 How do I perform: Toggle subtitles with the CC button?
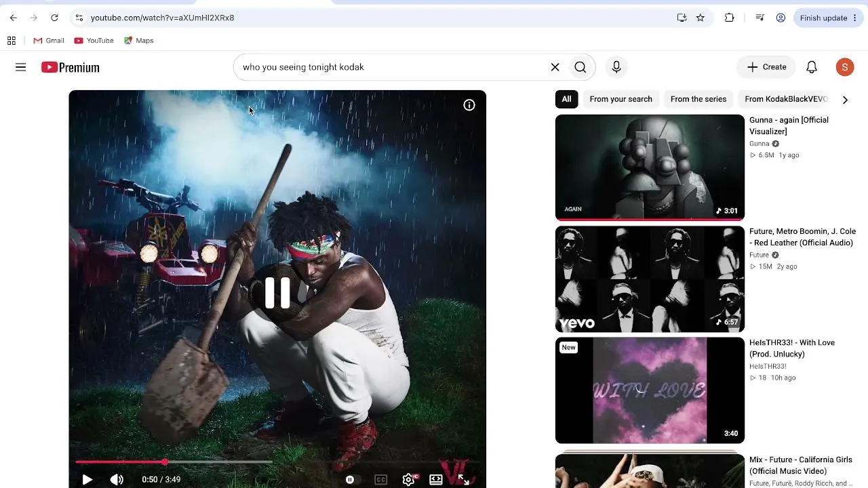[381, 479]
